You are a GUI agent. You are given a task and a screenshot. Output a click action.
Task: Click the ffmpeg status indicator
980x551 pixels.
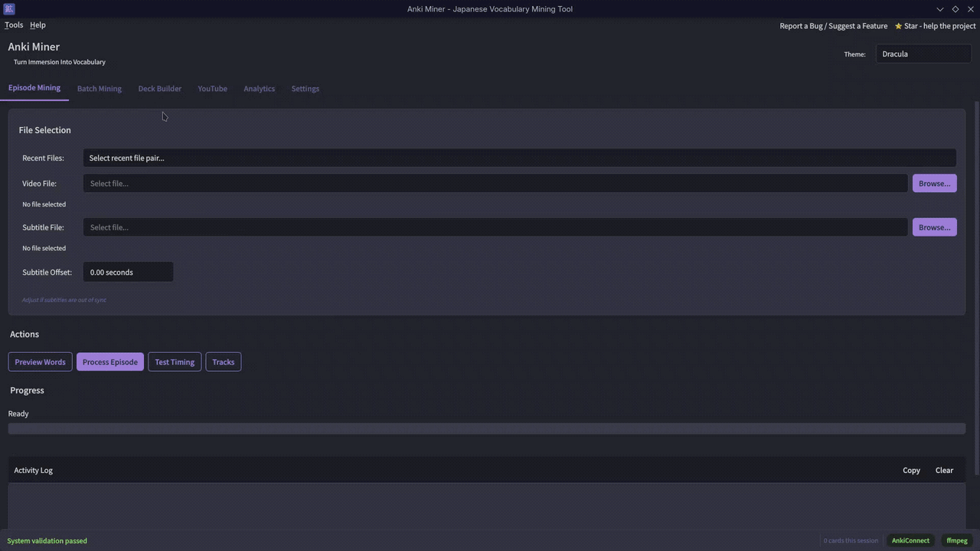(957, 541)
